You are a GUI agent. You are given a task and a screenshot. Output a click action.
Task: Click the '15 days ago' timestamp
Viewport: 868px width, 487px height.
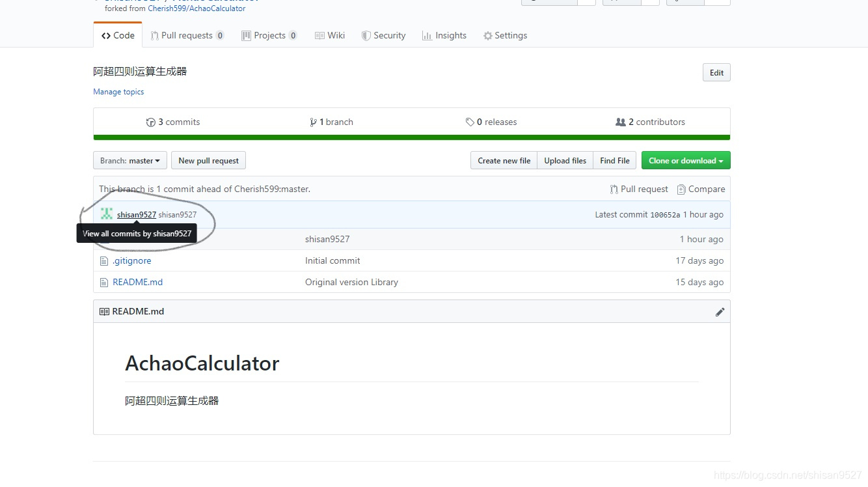tap(699, 282)
